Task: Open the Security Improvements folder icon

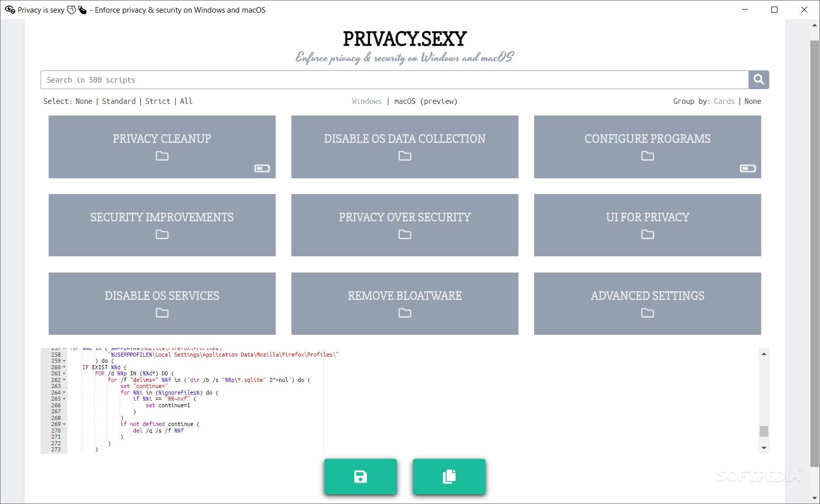Action: pyautogui.click(x=162, y=235)
